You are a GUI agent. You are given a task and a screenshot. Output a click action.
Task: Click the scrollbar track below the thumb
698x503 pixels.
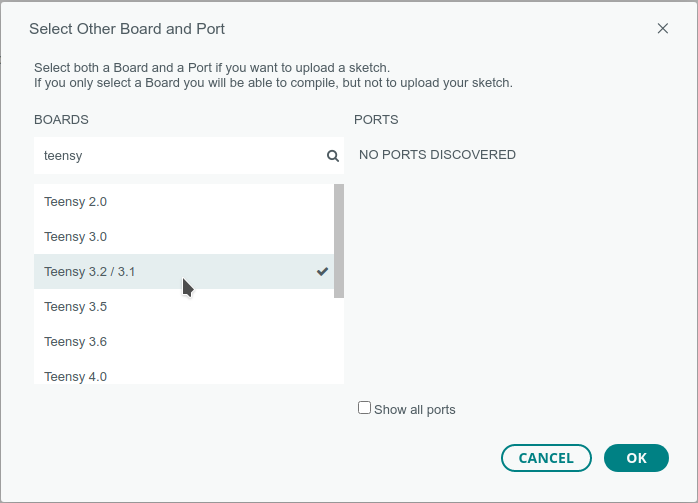(x=339, y=340)
